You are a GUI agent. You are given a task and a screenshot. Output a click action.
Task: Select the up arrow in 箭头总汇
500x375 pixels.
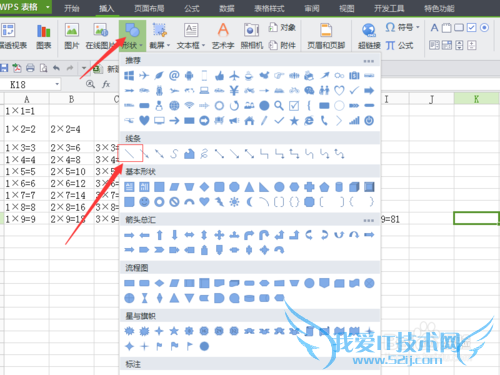(x=159, y=235)
